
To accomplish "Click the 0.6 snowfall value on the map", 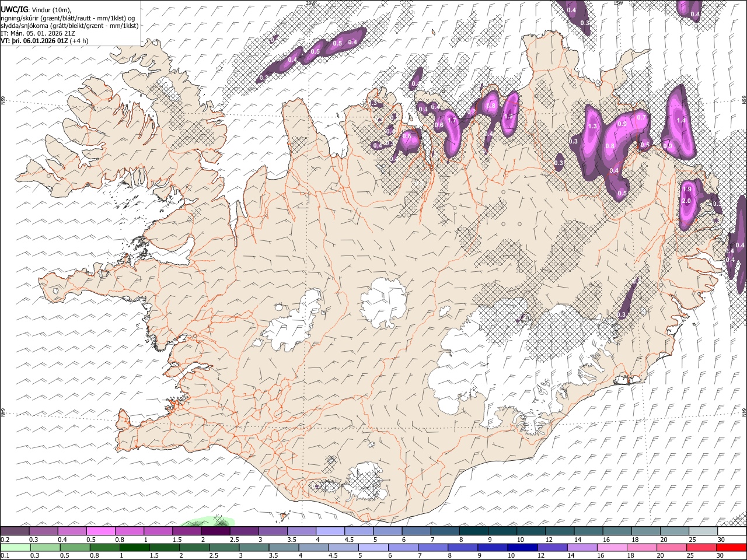I will coord(439,125).
